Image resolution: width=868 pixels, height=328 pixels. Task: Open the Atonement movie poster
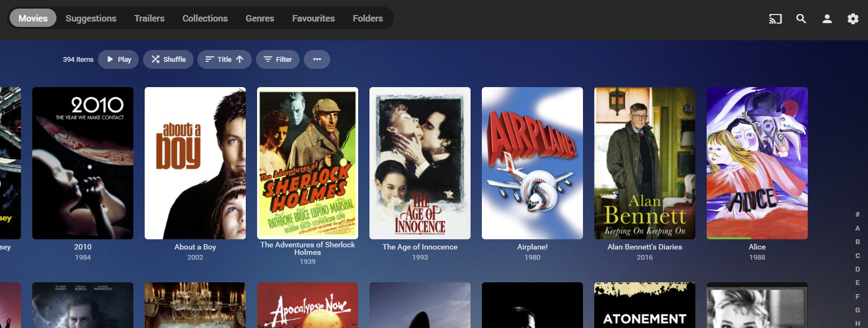pyautogui.click(x=645, y=305)
